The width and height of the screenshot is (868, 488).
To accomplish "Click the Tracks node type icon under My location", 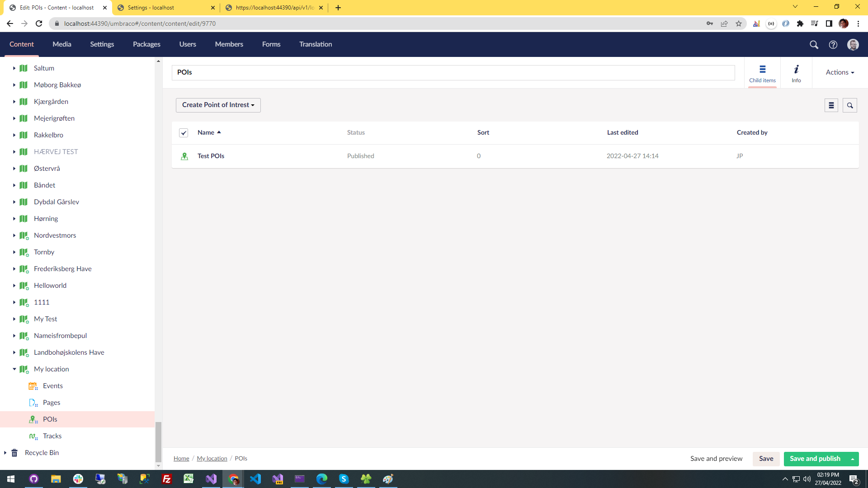I will click(34, 436).
